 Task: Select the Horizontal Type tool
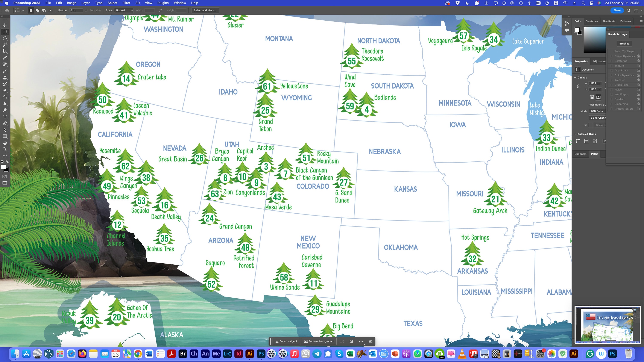[x=5, y=117]
